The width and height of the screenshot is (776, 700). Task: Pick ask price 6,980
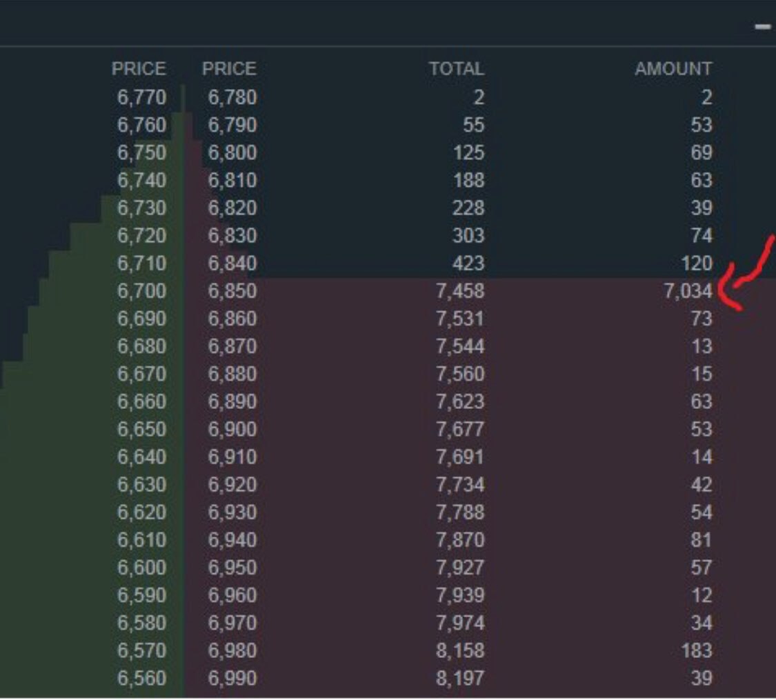[232, 651]
